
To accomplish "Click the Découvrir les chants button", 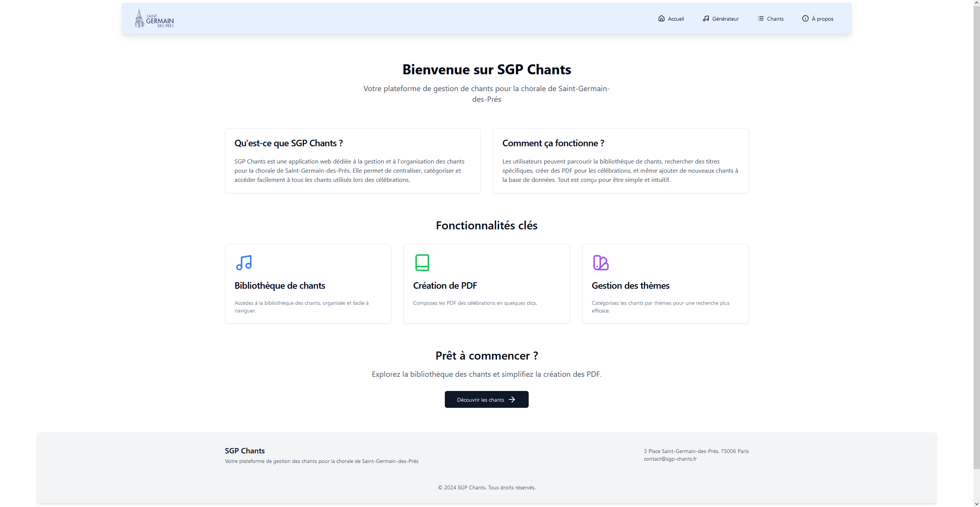I will (x=486, y=399).
